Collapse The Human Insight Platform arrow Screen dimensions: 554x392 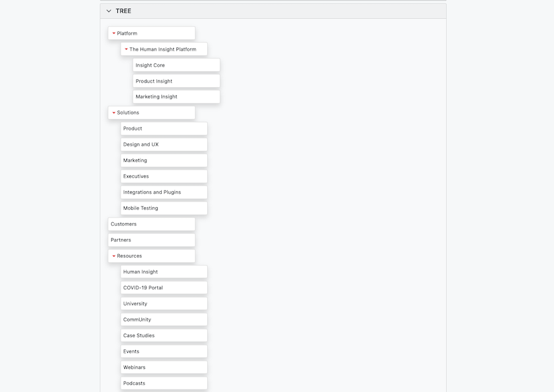[x=127, y=49]
